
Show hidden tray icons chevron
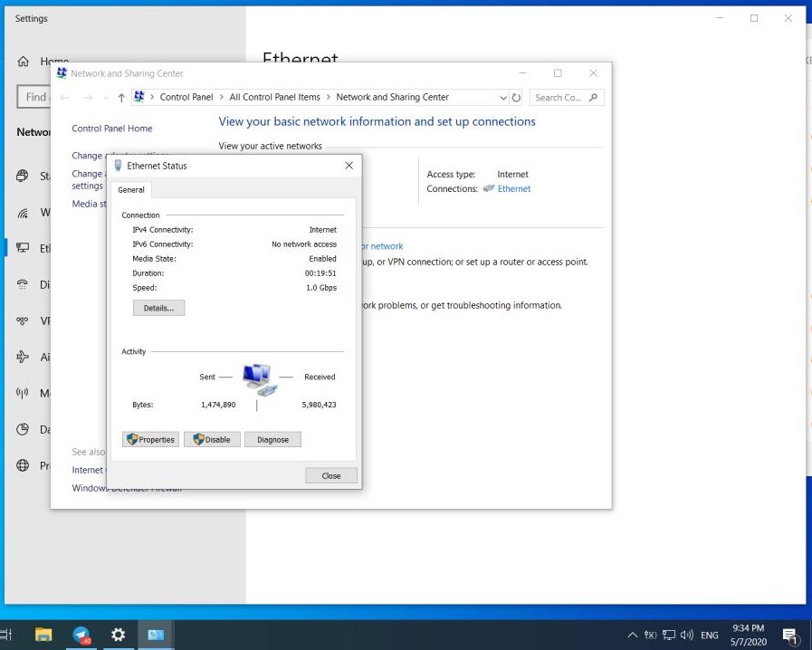pyautogui.click(x=632, y=635)
